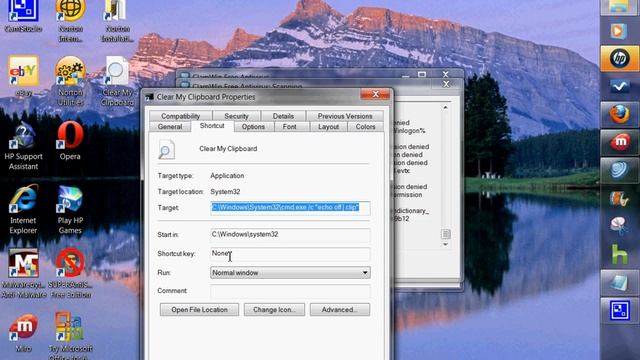Maximize the ClamWin Free Antivirus window

[x=422, y=75]
